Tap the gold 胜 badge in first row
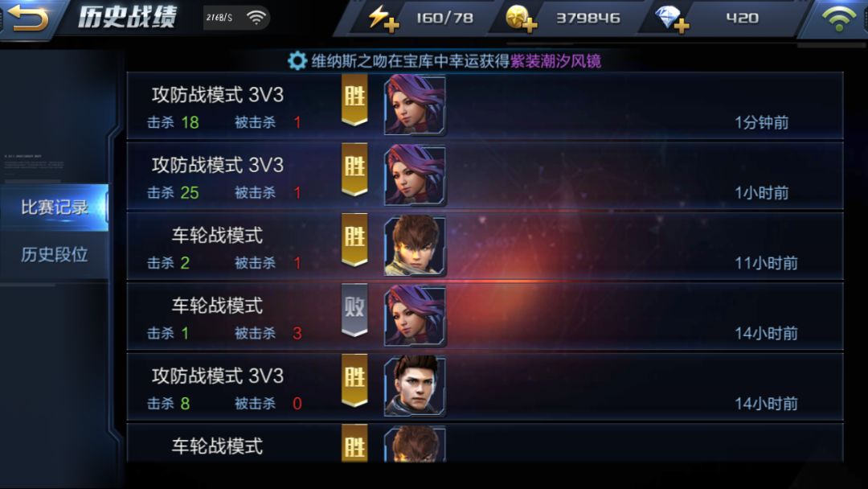This screenshot has height=489, width=868. (354, 100)
